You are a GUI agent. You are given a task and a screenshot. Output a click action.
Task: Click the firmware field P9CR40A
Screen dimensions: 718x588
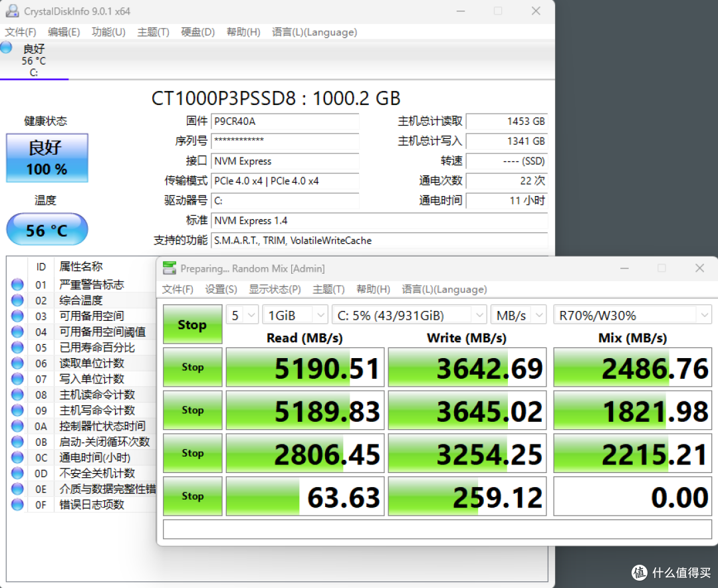tap(285, 122)
